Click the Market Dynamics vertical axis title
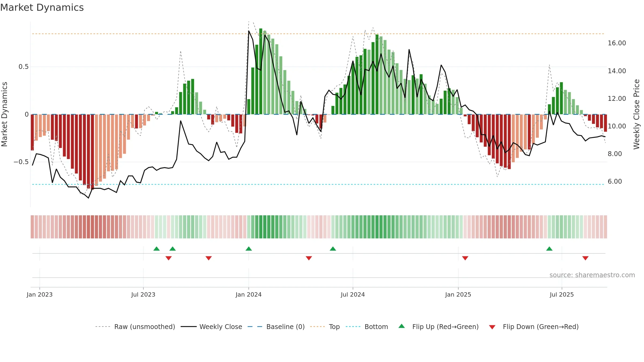The height and width of the screenshot is (362, 644). [x=4, y=114]
